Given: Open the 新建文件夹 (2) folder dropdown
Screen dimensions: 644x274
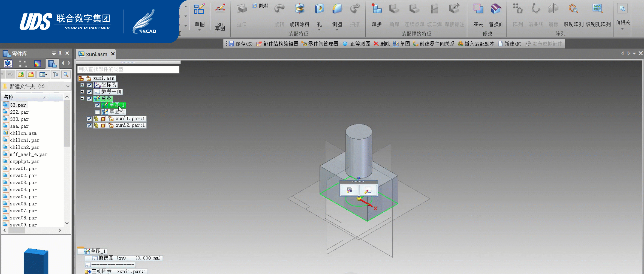Looking at the screenshot, I should [x=68, y=86].
